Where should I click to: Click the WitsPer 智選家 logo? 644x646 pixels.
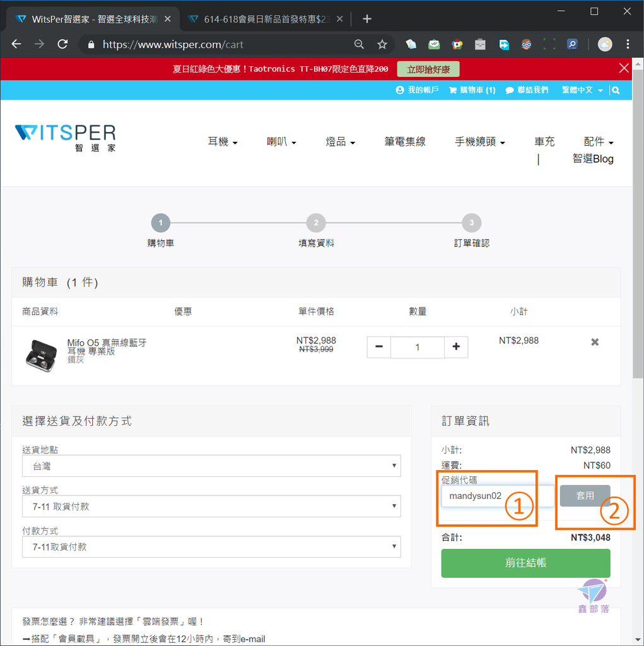[65, 138]
